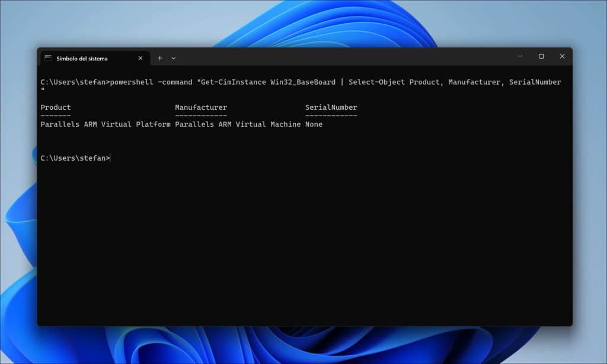Image resolution: width=607 pixels, height=364 pixels.
Task: Maximize the terminal window
Action: pyautogui.click(x=541, y=56)
